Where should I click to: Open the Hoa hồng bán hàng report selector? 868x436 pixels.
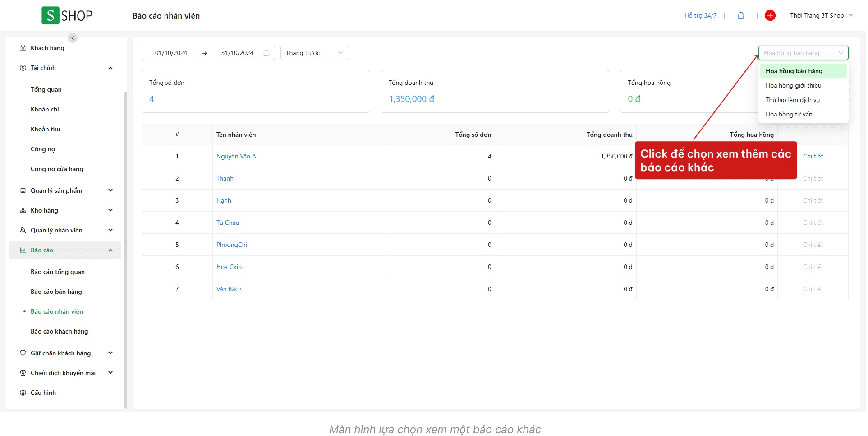point(803,53)
